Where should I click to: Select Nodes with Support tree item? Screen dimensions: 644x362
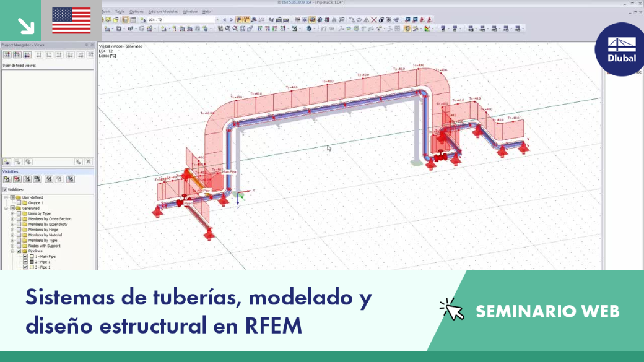click(x=44, y=246)
